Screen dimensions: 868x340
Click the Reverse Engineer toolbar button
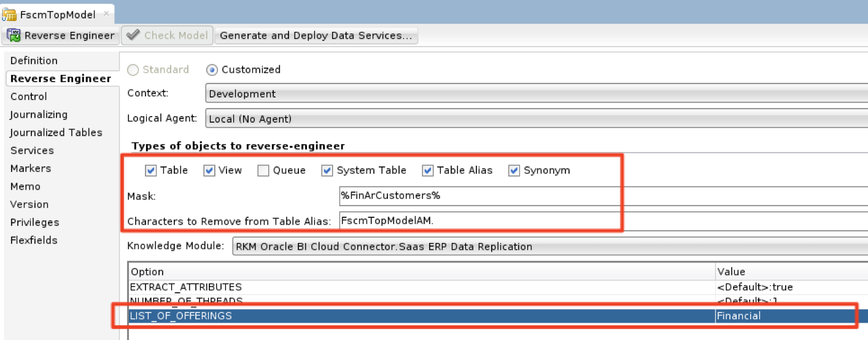click(61, 36)
